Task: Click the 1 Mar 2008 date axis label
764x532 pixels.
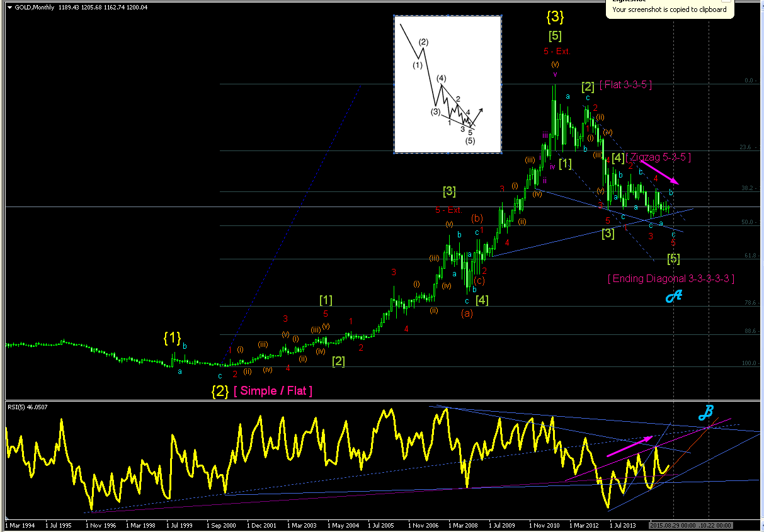Action: tap(465, 524)
